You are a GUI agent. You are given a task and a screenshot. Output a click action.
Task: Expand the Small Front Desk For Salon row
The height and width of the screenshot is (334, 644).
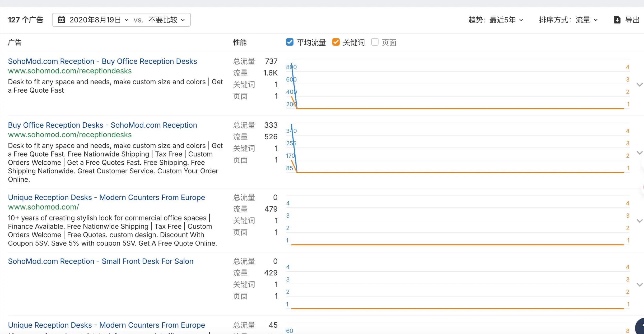(x=640, y=284)
